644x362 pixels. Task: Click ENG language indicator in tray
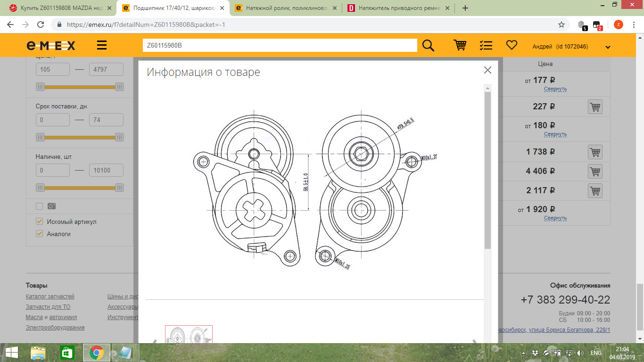(x=596, y=353)
